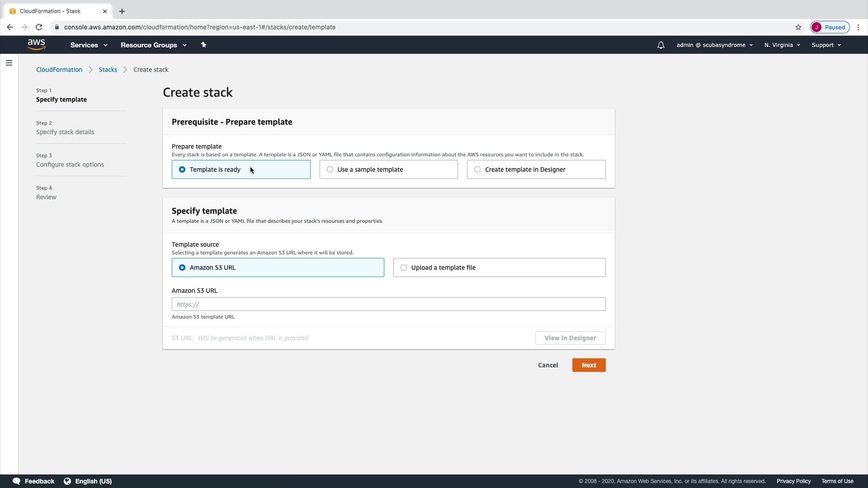Viewport: 868px width, 488px height.
Task: Open admin @ scubasyndrome account menu
Action: (714, 45)
